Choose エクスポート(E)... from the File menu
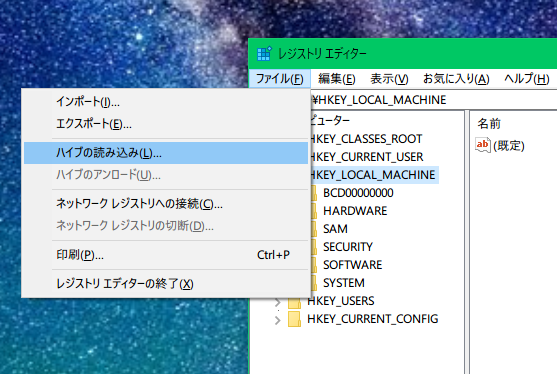Viewport: 557px width, 374px height. tap(166, 124)
